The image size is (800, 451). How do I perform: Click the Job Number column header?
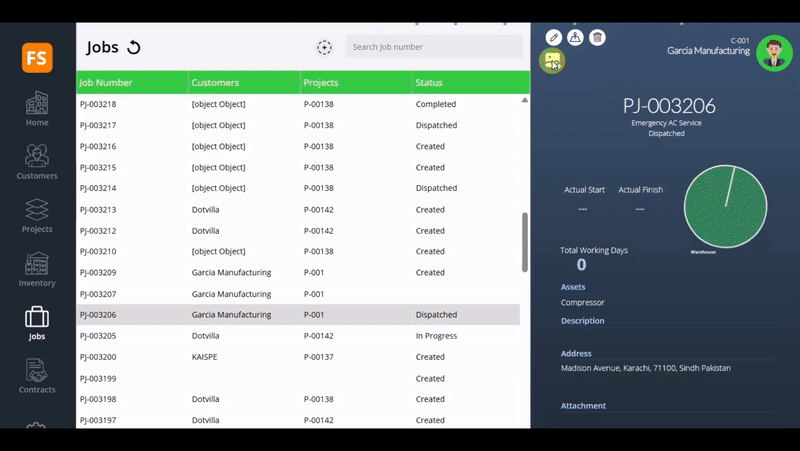tap(106, 82)
